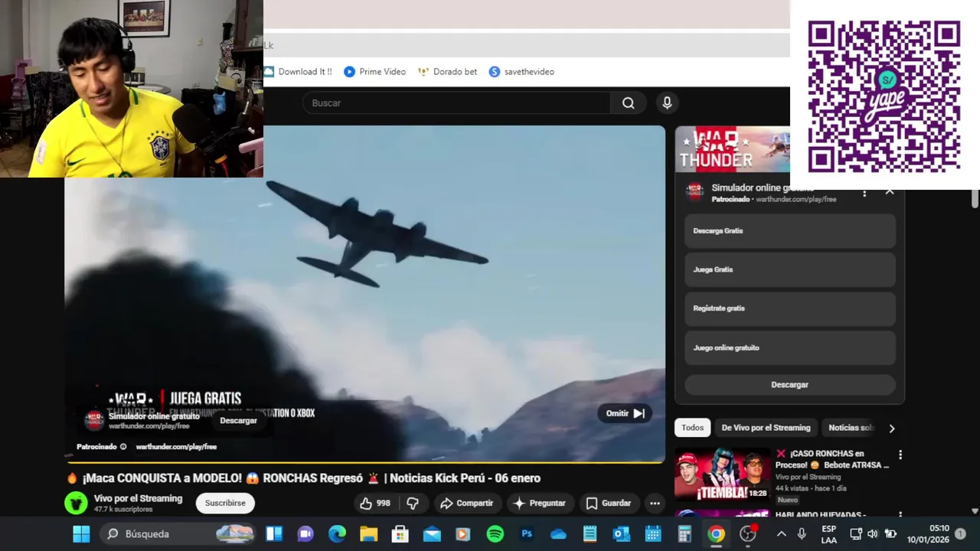Save the video with Guardar

(609, 503)
